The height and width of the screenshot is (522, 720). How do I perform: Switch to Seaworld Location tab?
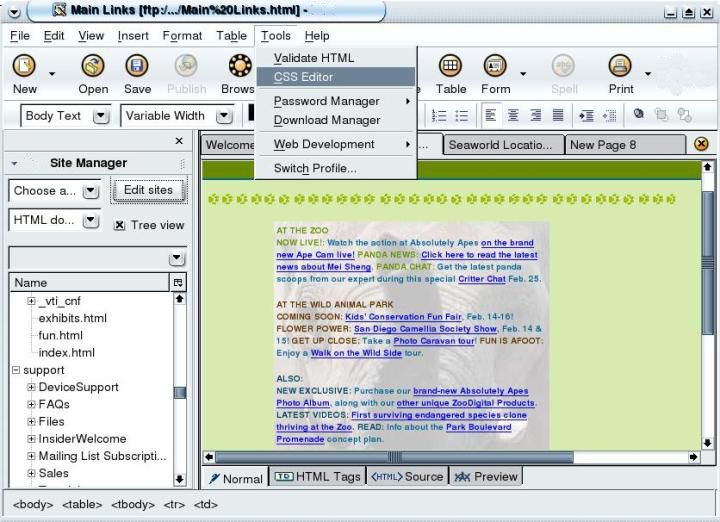pos(503,145)
